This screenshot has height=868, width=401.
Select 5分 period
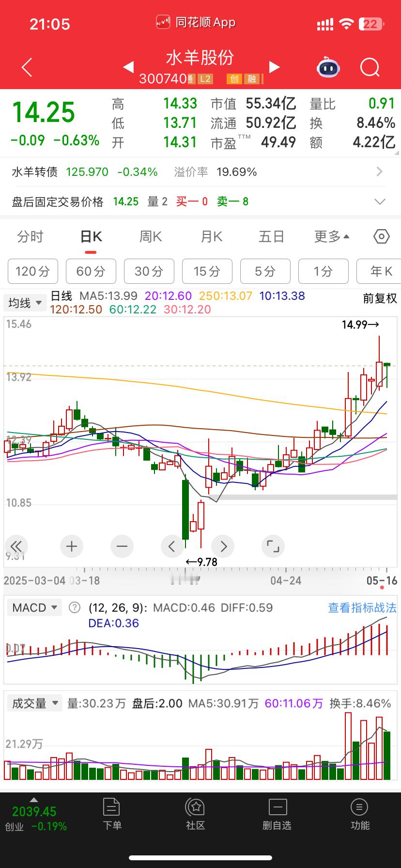[265, 271]
